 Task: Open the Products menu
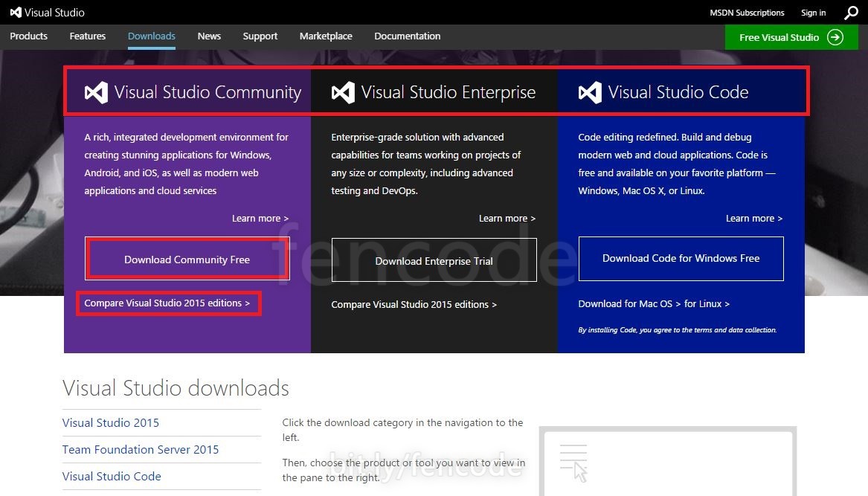coord(29,36)
